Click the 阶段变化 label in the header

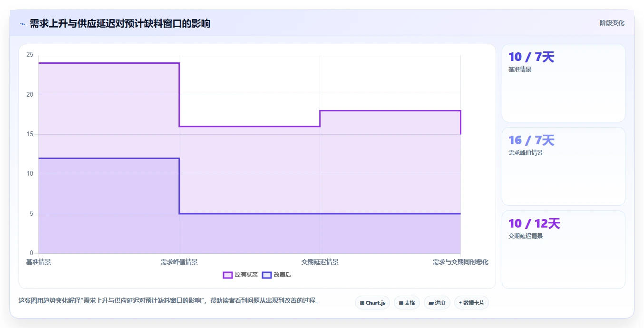click(612, 23)
